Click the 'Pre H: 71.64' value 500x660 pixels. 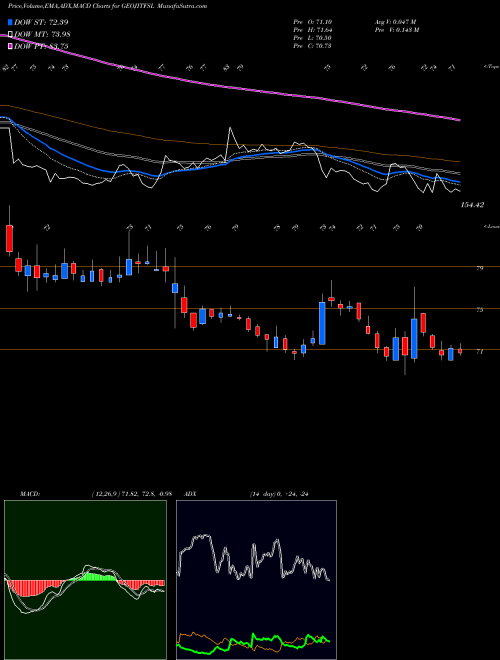(313, 30)
